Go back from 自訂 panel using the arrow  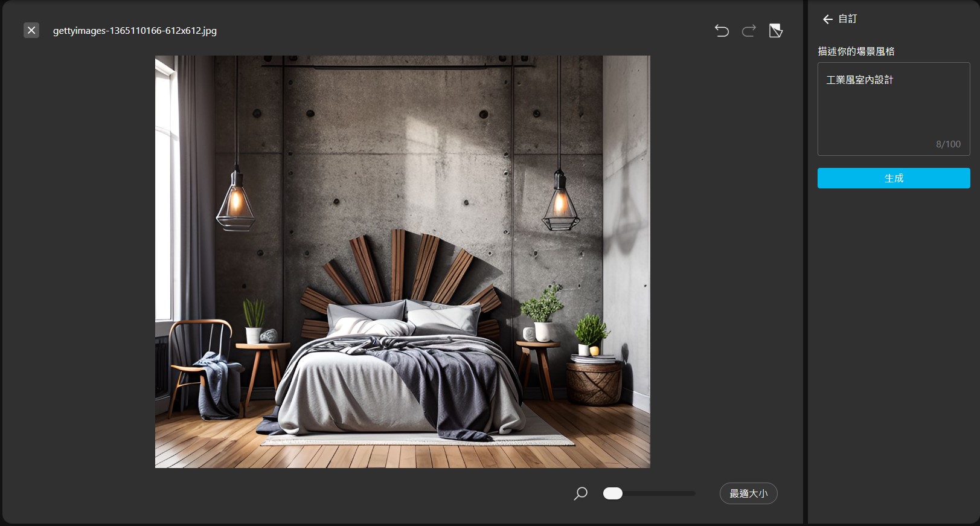point(828,19)
